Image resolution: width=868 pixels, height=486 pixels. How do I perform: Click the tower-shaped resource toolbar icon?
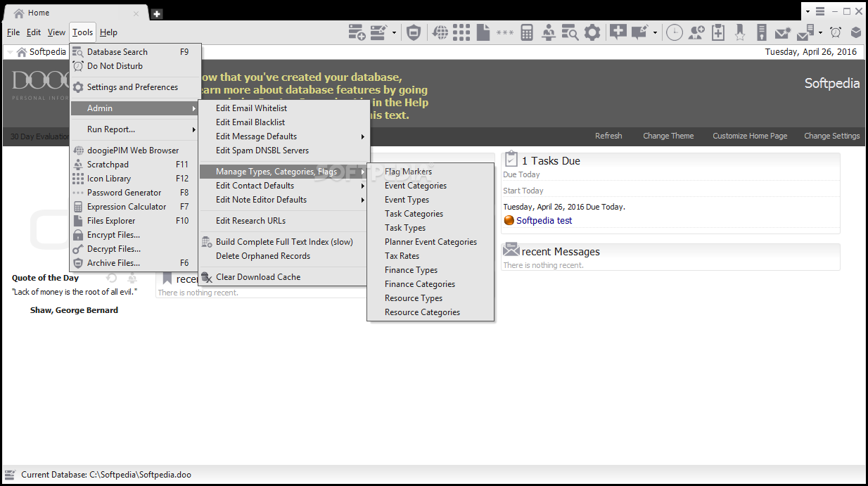pyautogui.click(x=761, y=32)
